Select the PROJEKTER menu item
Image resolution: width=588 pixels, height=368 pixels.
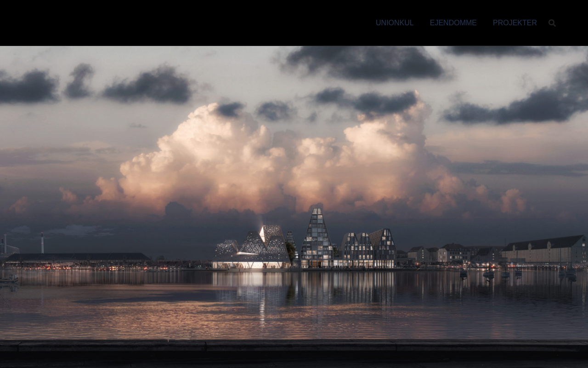[515, 23]
